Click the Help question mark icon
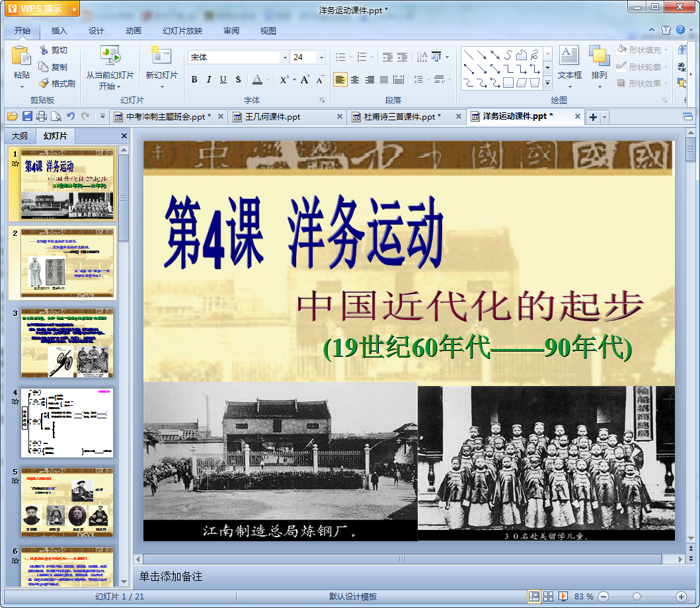 [x=680, y=30]
